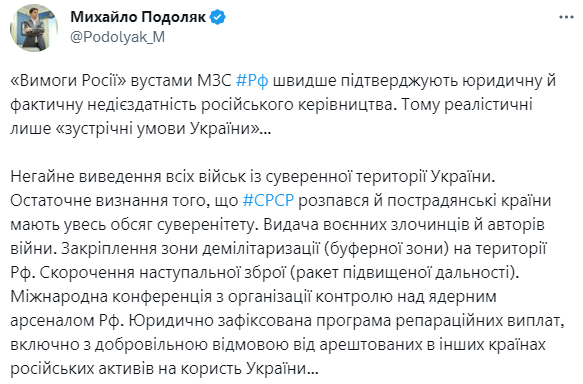This screenshot has height=384, width=583.
Task: Open Михайло Подоляк's profile picture
Action: (x=34, y=28)
